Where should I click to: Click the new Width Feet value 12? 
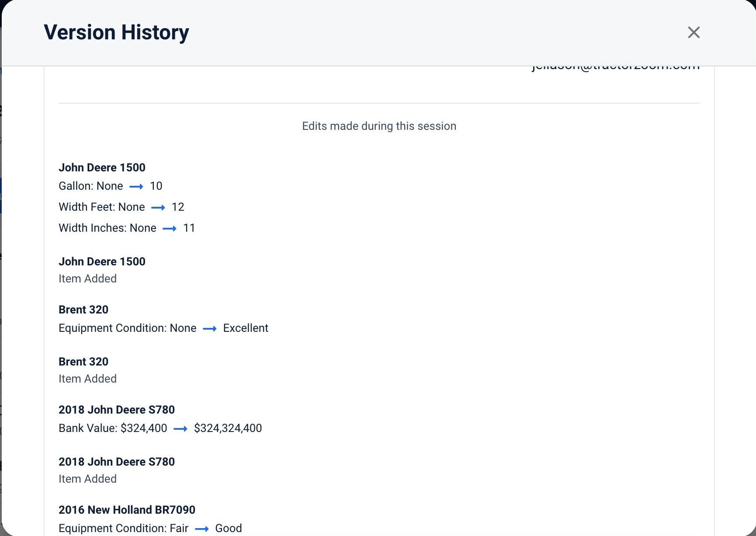(x=178, y=207)
